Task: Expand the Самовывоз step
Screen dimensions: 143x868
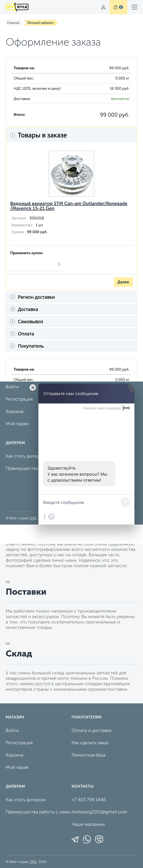Action: point(71,322)
